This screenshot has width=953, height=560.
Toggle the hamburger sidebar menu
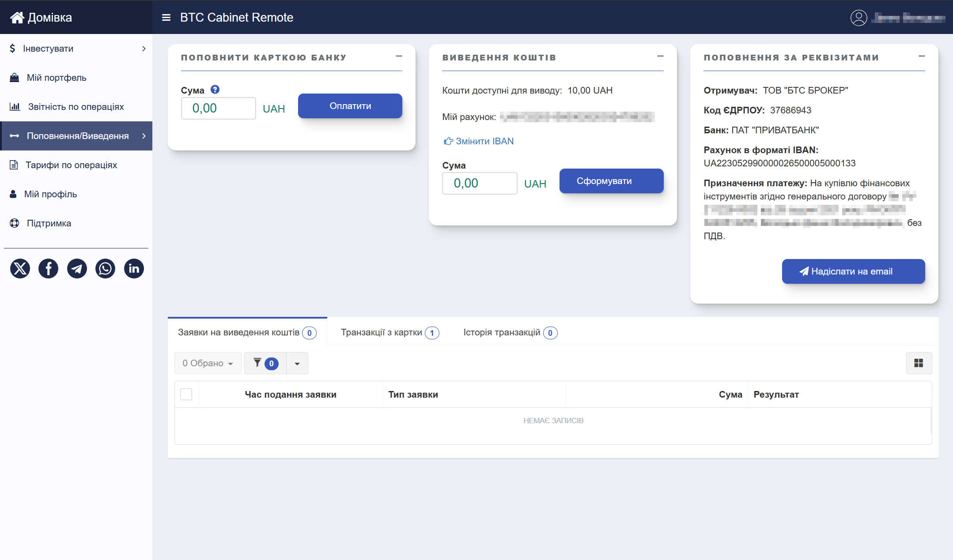click(166, 18)
